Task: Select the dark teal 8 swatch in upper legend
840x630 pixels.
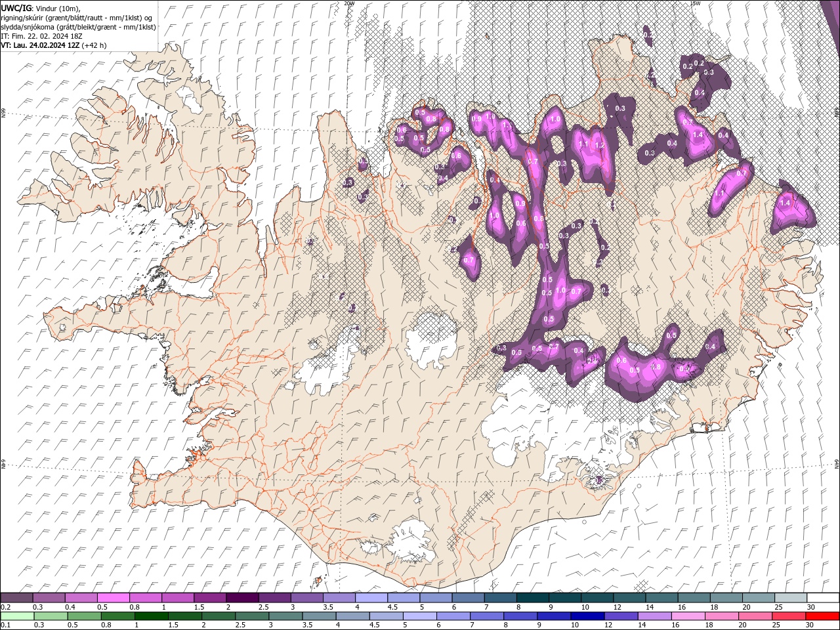Action: pyautogui.click(x=533, y=598)
